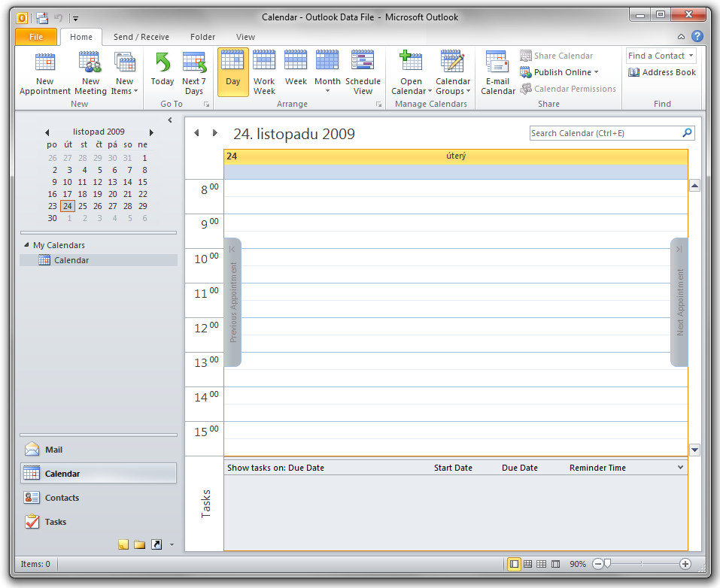This screenshot has width=720, height=588.
Task: Open Shortcuts icon
Action: [x=156, y=544]
